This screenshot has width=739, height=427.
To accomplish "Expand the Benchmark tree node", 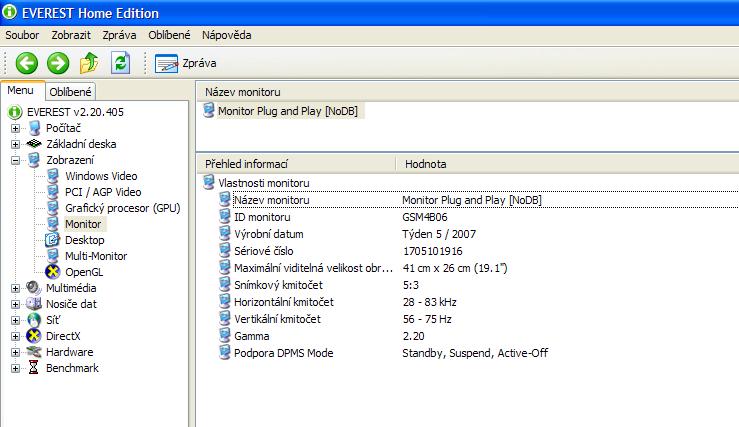I will 16,369.
